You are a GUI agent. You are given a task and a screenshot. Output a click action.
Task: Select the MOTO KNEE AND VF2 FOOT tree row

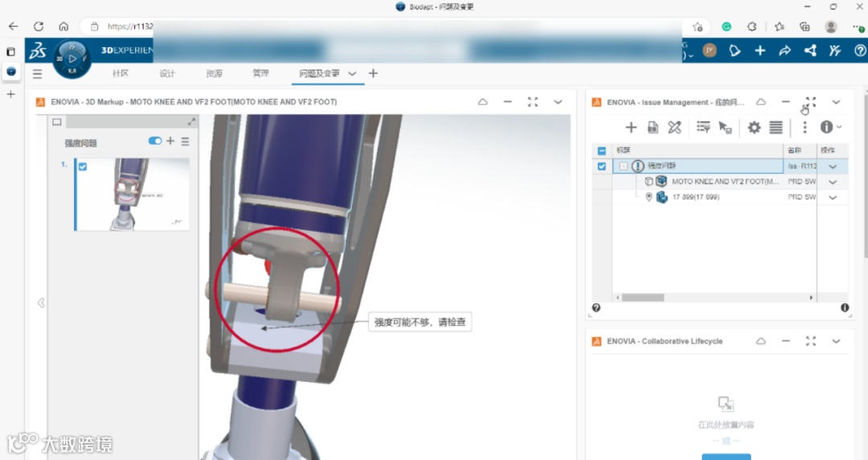click(725, 181)
